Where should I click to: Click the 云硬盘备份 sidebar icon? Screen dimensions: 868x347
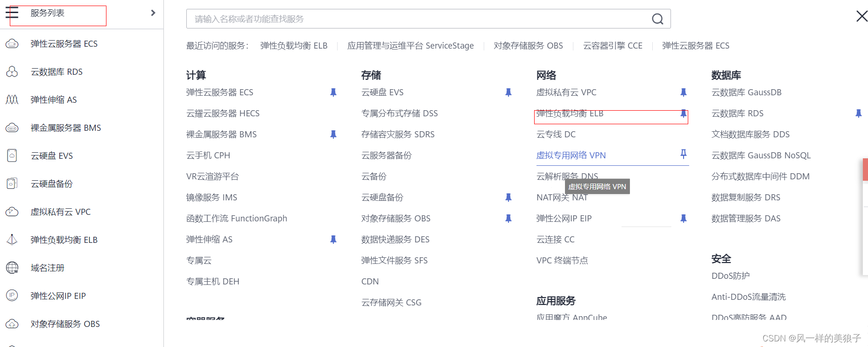12,184
